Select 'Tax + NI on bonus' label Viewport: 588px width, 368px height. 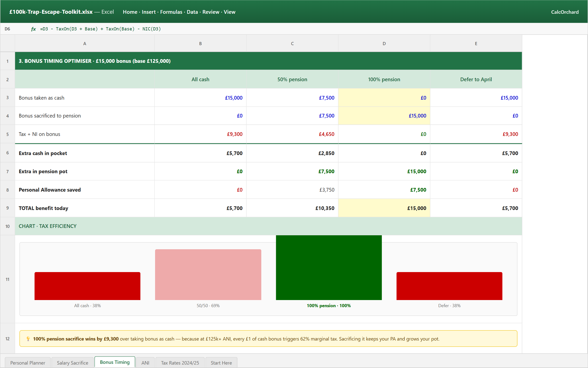coord(85,134)
